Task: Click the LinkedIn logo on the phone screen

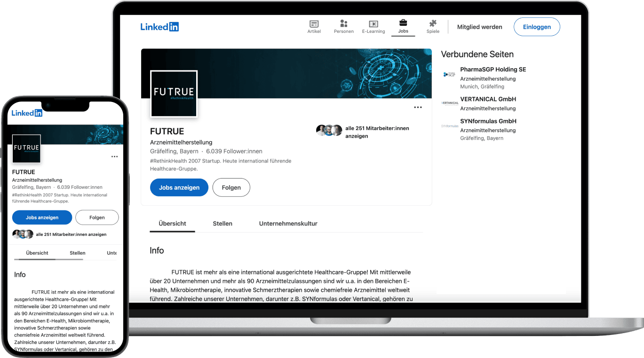Action: [27, 113]
